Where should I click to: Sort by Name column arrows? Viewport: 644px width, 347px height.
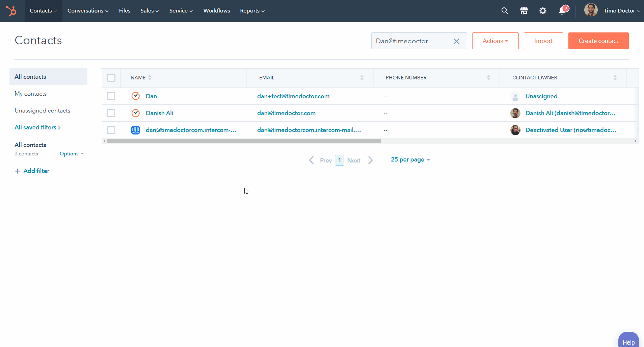[150, 77]
